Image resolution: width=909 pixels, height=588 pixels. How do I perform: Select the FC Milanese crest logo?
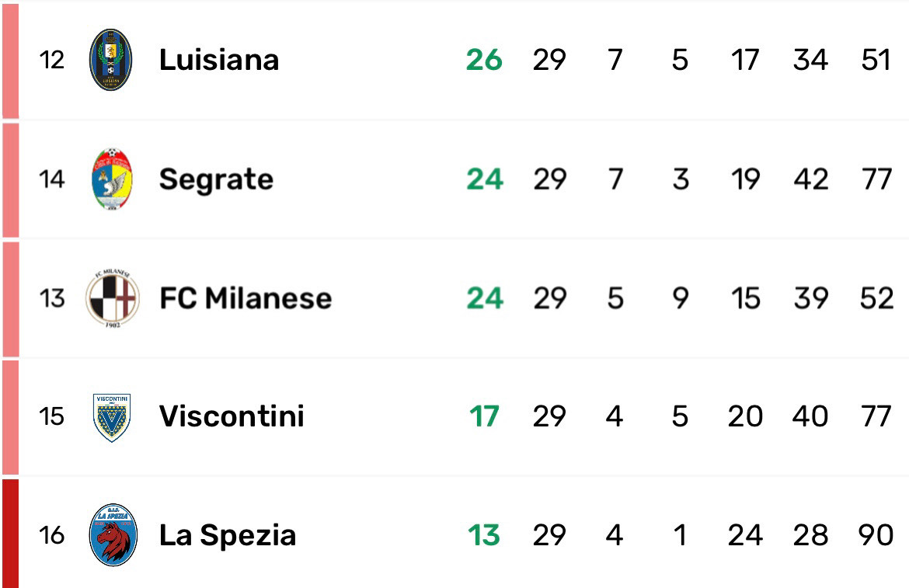coord(111,297)
